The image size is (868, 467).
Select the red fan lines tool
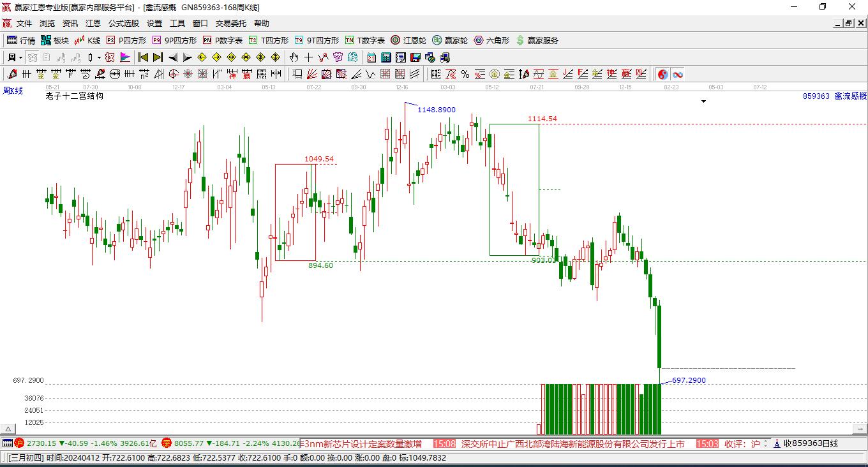coord(312,74)
